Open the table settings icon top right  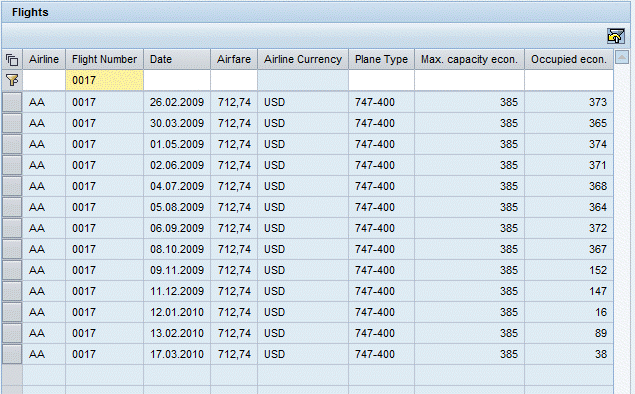pyautogui.click(x=616, y=36)
